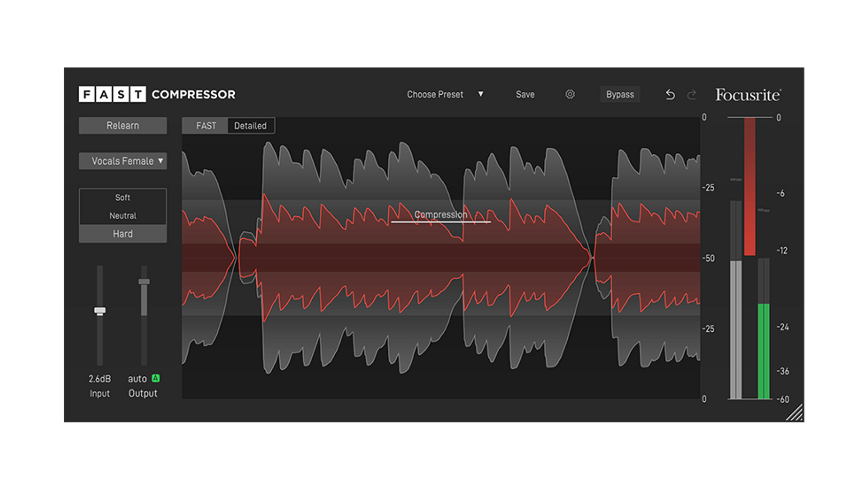Click the Relearn button
868x478 pixels.
click(123, 126)
